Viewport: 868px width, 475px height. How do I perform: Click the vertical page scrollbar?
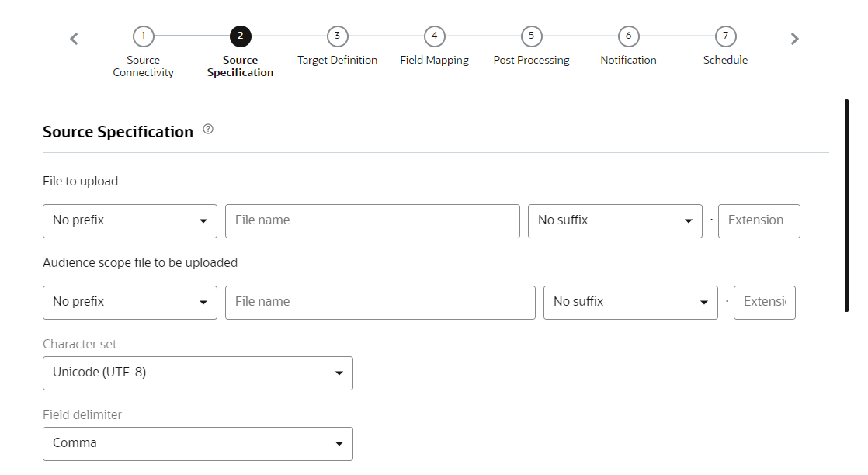point(846,206)
